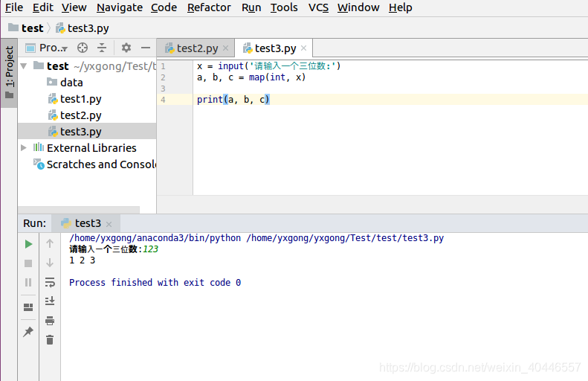Open the Navigate menu
The height and width of the screenshot is (381, 588).
click(x=119, y=7)
